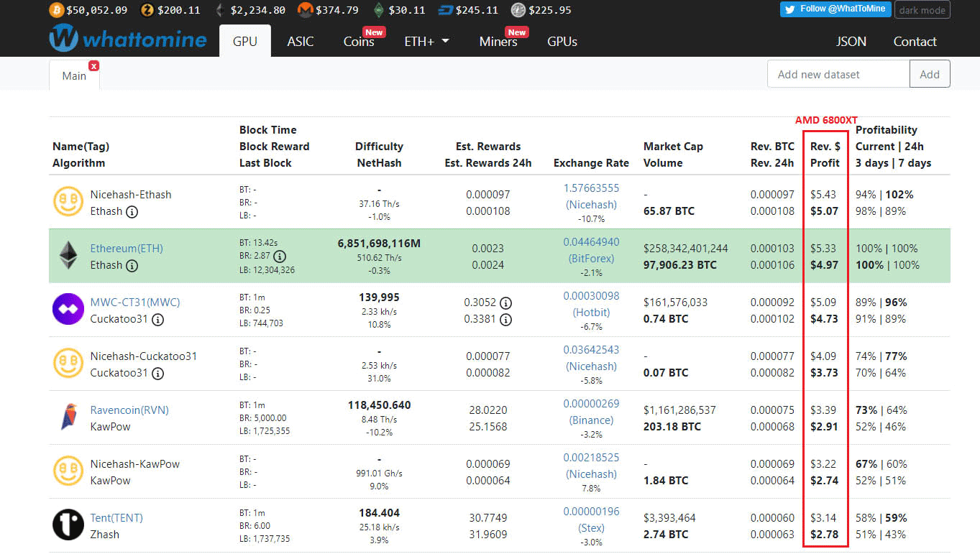Click the Ravencoin bird logo
The image size is (980, 554).
click(x=68, y=417)
